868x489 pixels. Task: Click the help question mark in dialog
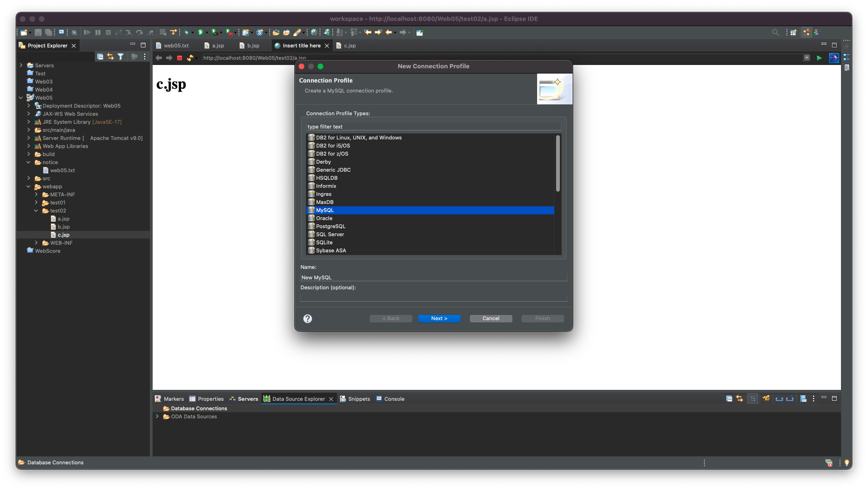point(308,319)
